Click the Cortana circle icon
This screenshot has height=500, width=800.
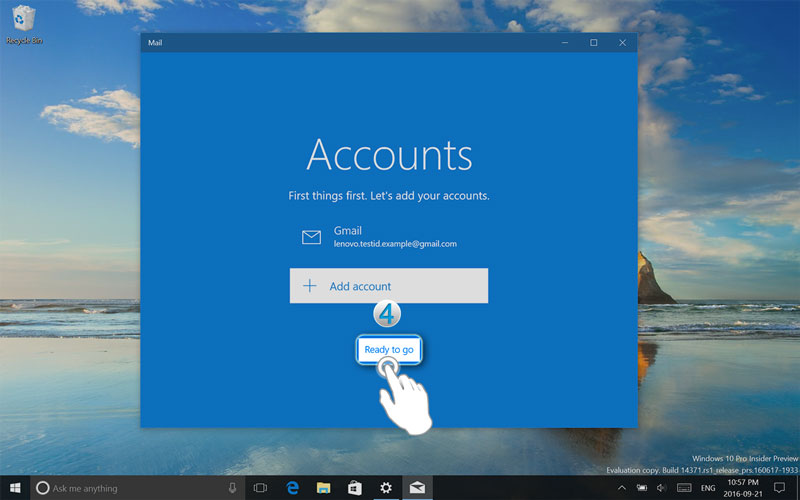tap(43, 488)
